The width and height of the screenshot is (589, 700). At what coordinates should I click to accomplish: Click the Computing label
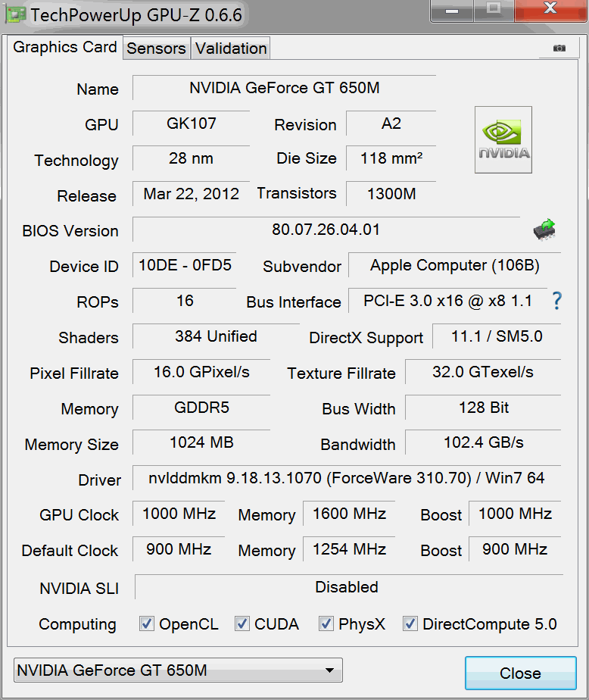tap(77, 624)
